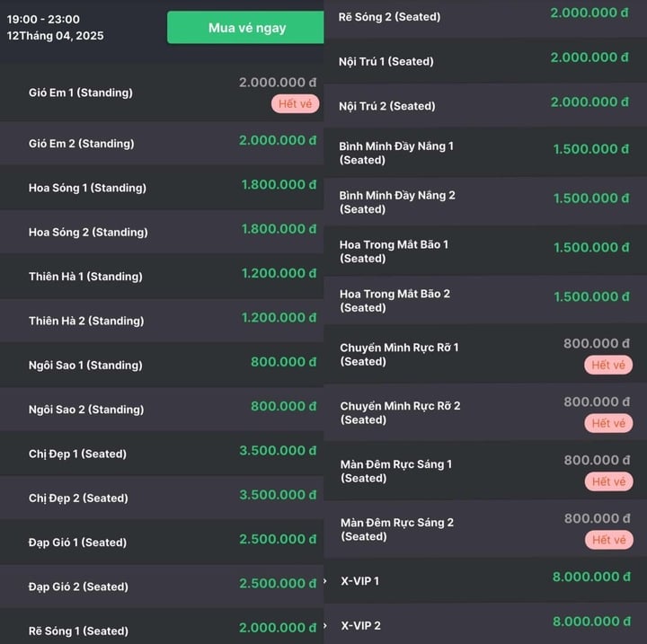Expand the chevron beside X-VIP 1
647x644 pixels.
[326, 581]
